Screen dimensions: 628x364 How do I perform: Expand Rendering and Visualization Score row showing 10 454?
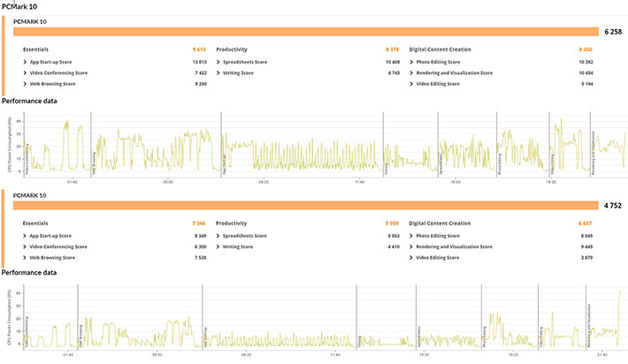click(501, 72)
